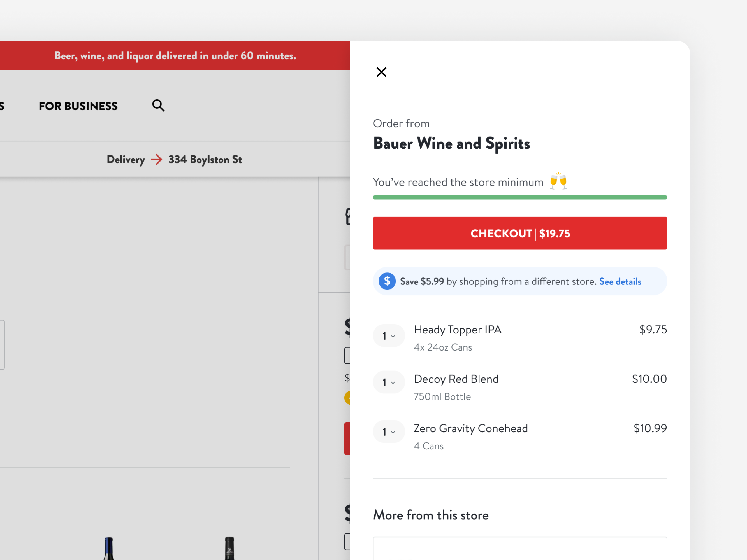
Task: Open the Decoy Red Blend item
Action: pos(456,379)
